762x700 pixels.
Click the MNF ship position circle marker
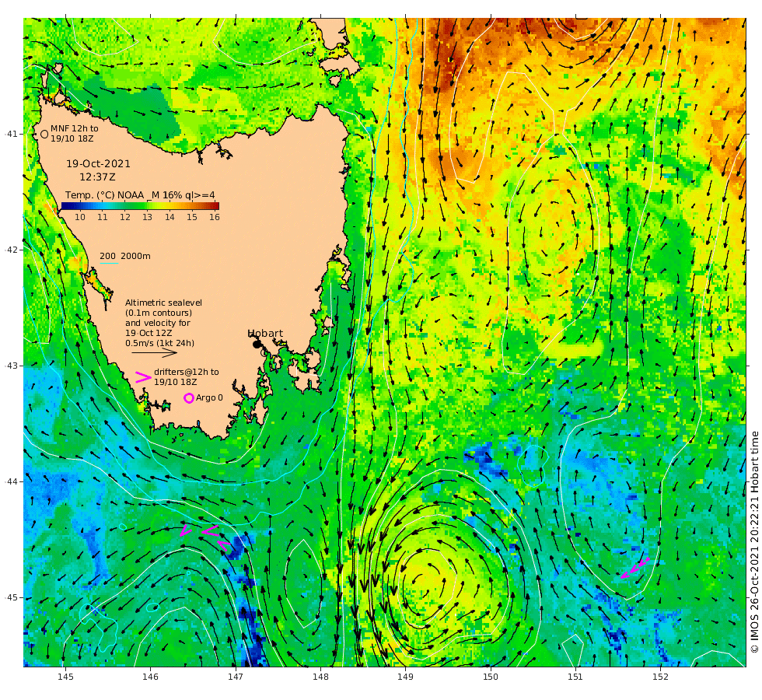pos(44,134)
